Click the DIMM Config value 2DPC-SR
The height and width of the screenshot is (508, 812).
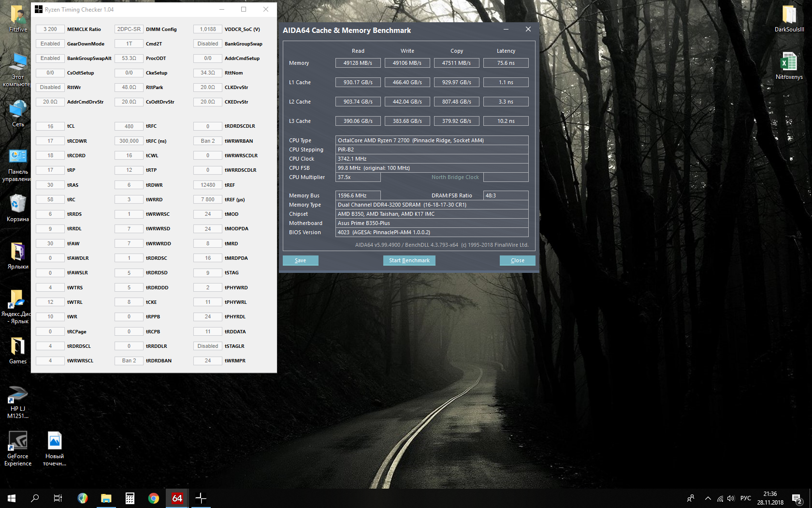[x=129, y=29]
